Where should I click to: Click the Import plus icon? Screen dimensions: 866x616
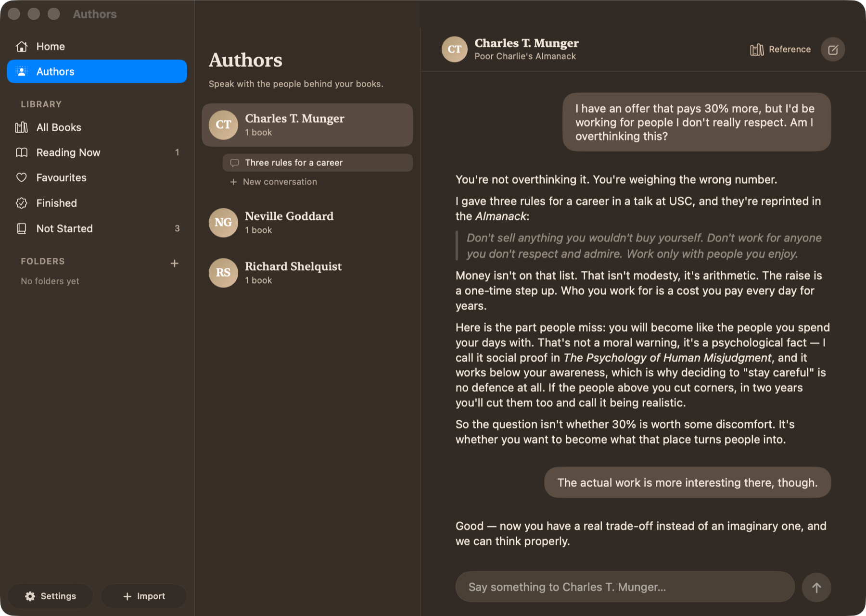pos(127,596)
